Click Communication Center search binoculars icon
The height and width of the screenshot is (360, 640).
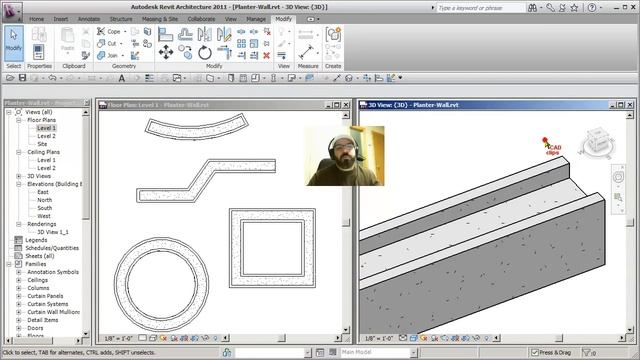click(532, 8)
